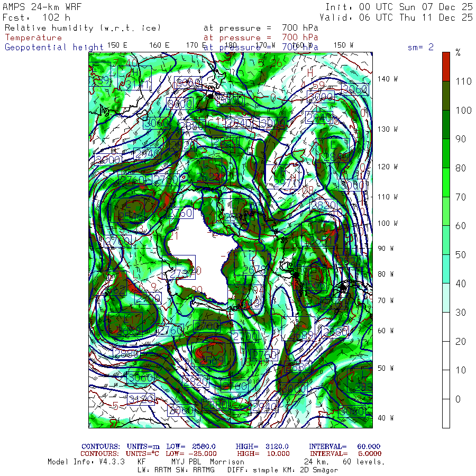Click color bar segment between 60 and 70
The width and height of the screenshot is (476, 476).
446,211
